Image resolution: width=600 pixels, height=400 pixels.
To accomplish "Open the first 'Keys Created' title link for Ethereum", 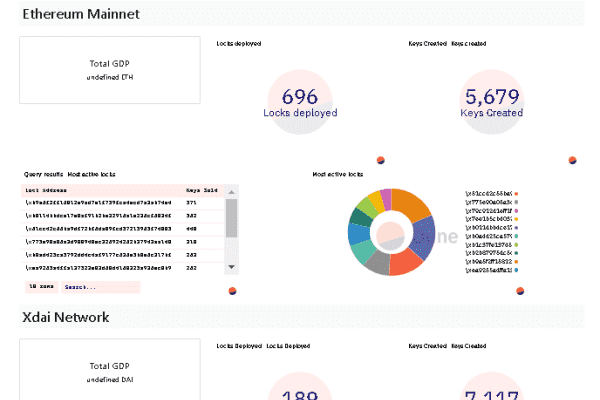I will pos(427,44).
